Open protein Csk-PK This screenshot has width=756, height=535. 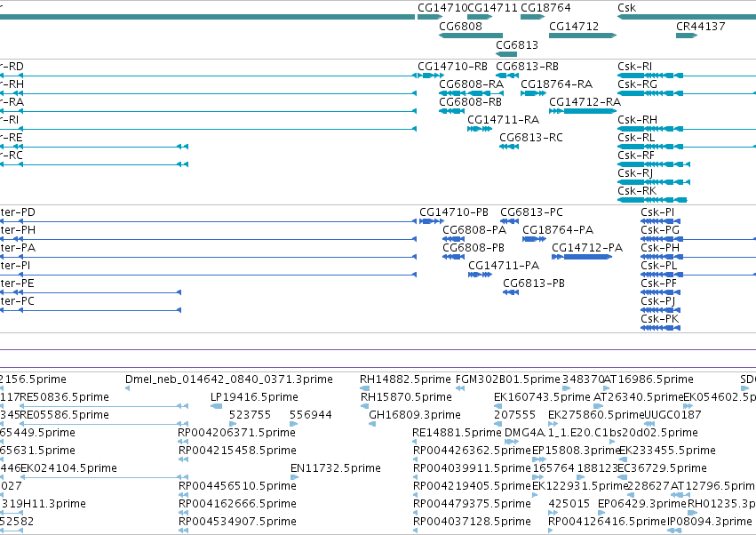(659, 320)
